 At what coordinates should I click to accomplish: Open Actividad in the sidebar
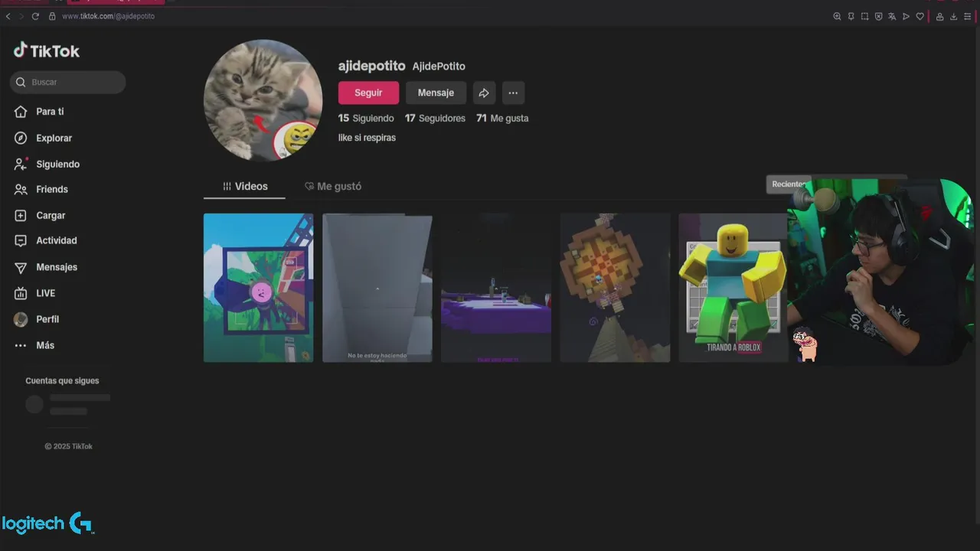(56, 241)
